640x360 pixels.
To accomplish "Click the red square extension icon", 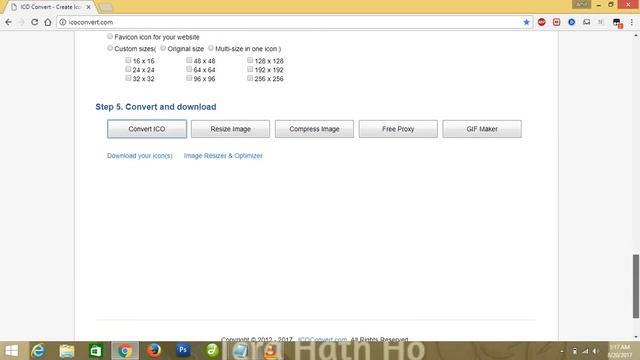I will click(x=557, y=22).
